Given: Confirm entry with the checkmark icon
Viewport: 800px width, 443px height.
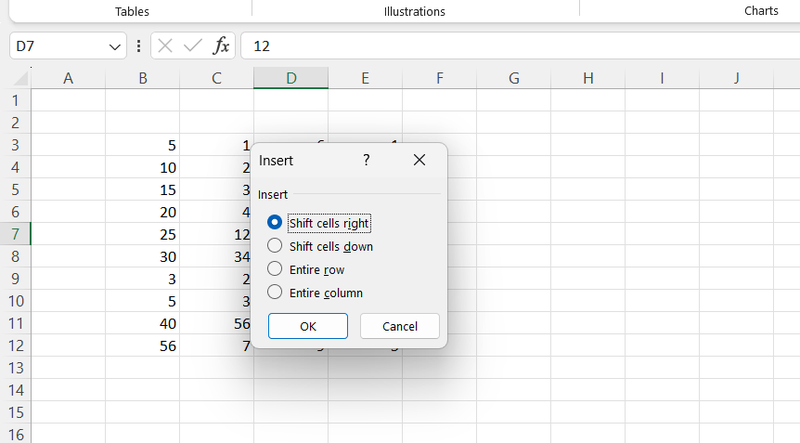Looking at the screenshot, I should 192,46.
